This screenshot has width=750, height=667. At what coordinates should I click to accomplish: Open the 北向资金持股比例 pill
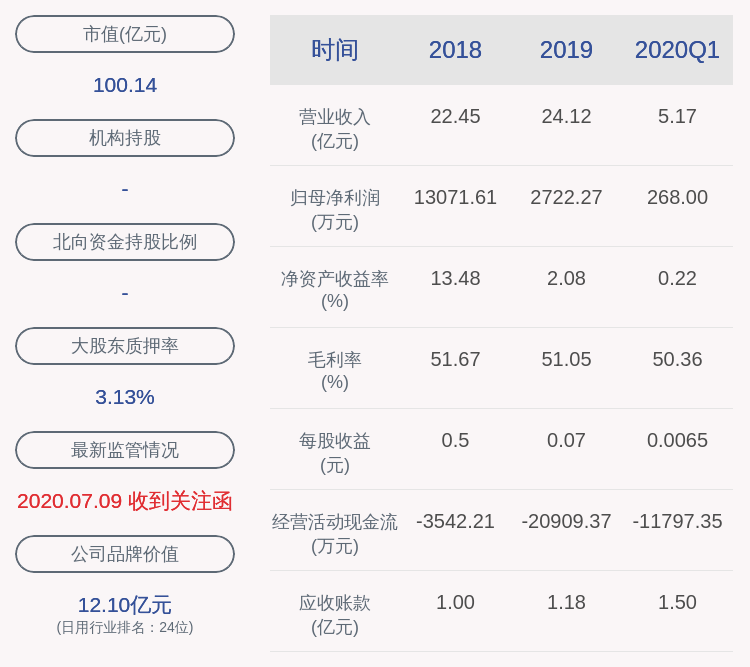pos(125,242)
